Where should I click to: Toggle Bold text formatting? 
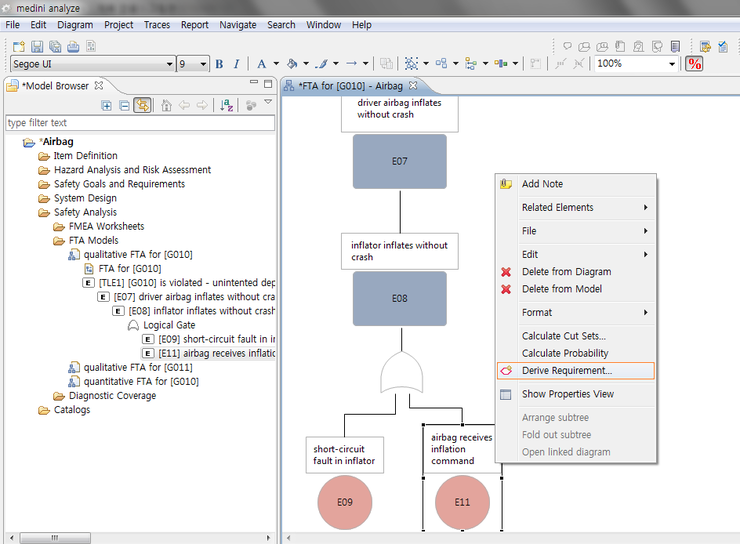coord(220,64)
